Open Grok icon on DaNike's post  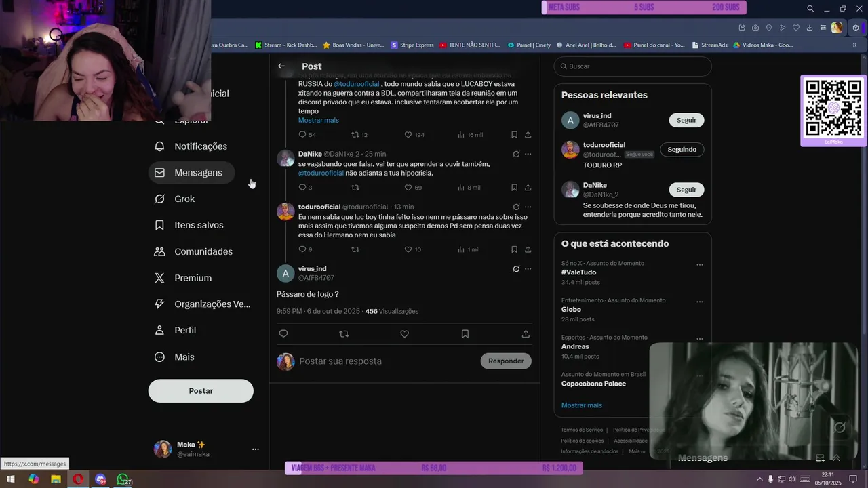pyautogui.click(x=516, y=154)
